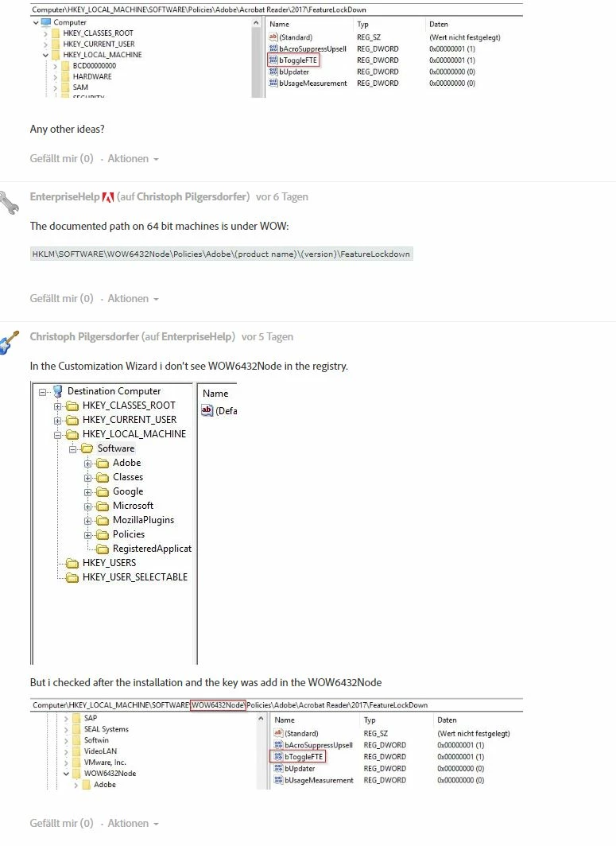616x846 pixels.
Task: Select SAP key in bottom registry tree
Action: 90,718
